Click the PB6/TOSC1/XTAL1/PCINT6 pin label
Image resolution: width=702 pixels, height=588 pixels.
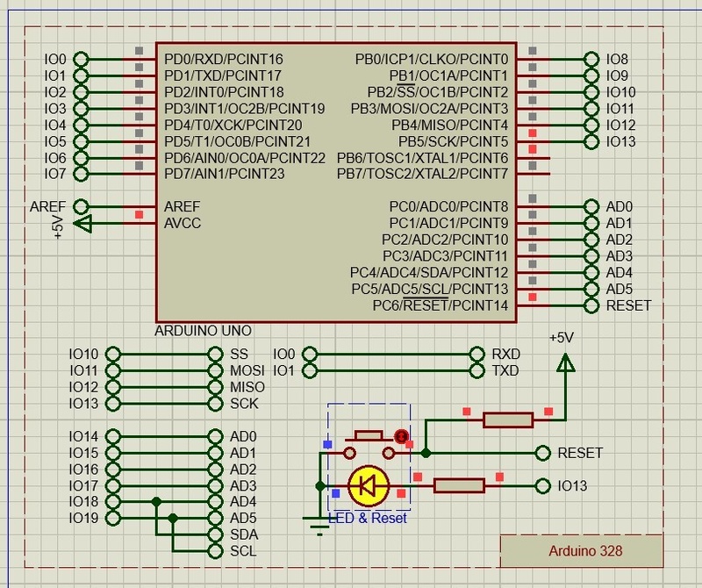[x=423, y=158]
